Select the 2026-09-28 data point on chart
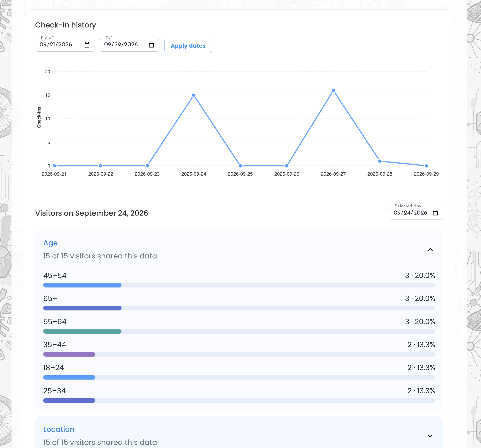Screen dimensions: 481x448 click(380, 161)
